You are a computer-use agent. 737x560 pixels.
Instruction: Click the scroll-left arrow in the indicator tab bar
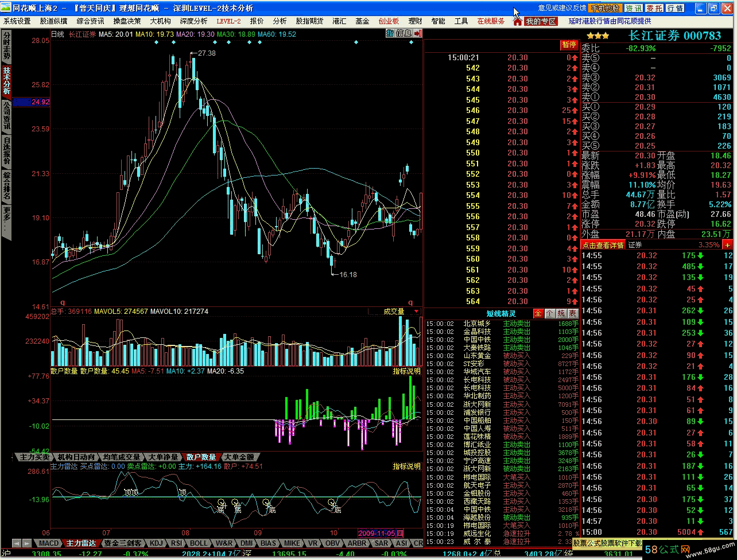tap(16, 543)
